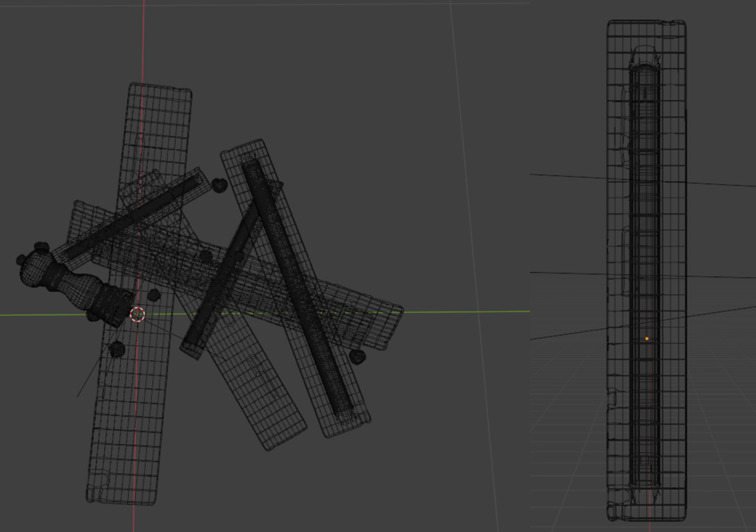Image resolution: width=756 pixels, height=532 pixels.
Task: Select the pepper grinder shaped wireframe object
Action: click(75, 284)
